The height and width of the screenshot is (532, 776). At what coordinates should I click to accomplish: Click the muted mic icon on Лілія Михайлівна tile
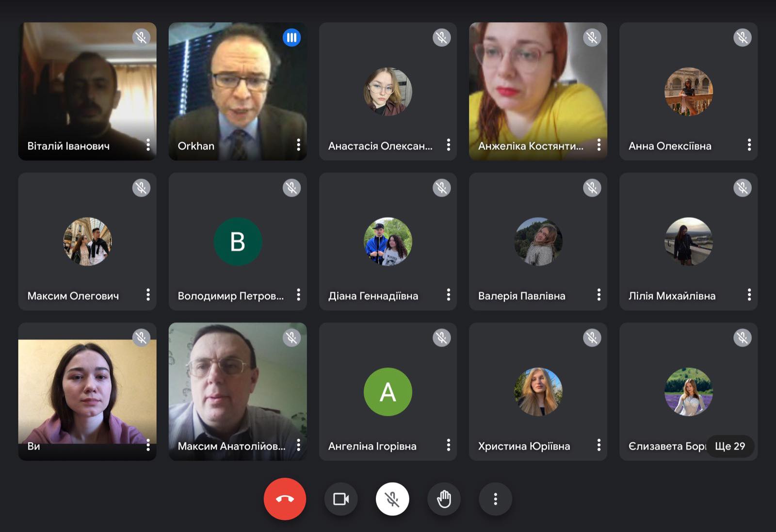[742, 188]
